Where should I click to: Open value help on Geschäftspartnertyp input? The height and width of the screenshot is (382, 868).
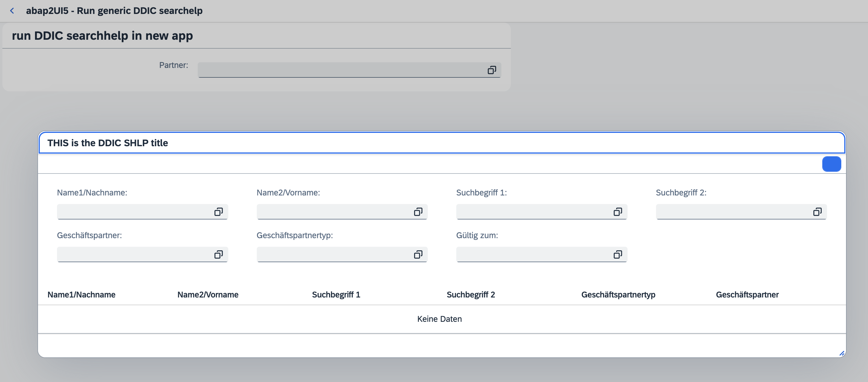click(419, 254)
